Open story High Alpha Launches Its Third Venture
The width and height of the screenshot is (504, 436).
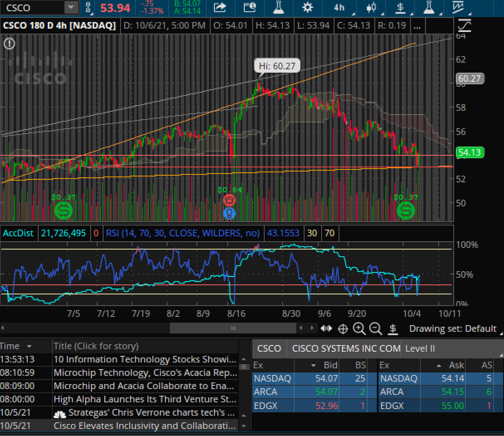144,399
